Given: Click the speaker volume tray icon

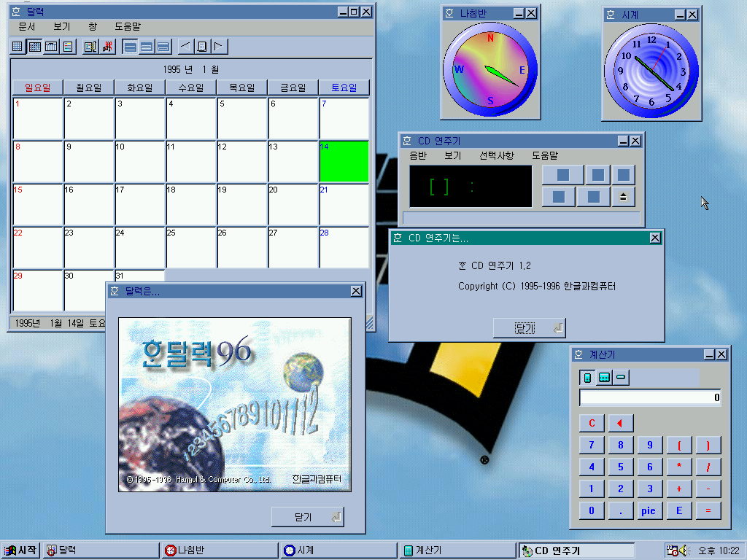Looking at the screenshot, I should 684,551.
